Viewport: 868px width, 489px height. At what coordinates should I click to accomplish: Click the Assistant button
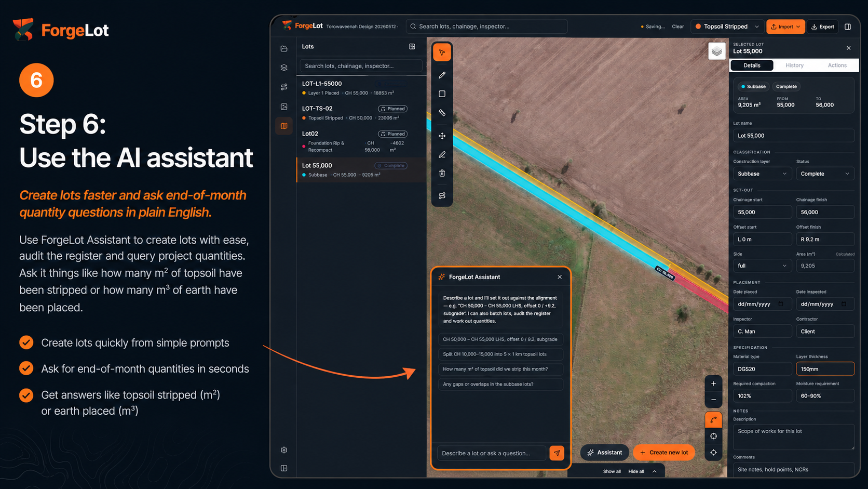[604, 453]
